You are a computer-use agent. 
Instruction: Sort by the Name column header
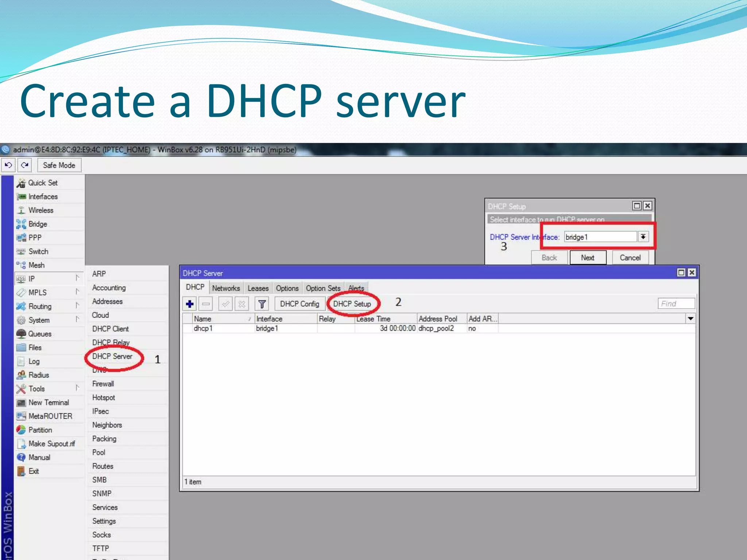(x=223, y=319)
